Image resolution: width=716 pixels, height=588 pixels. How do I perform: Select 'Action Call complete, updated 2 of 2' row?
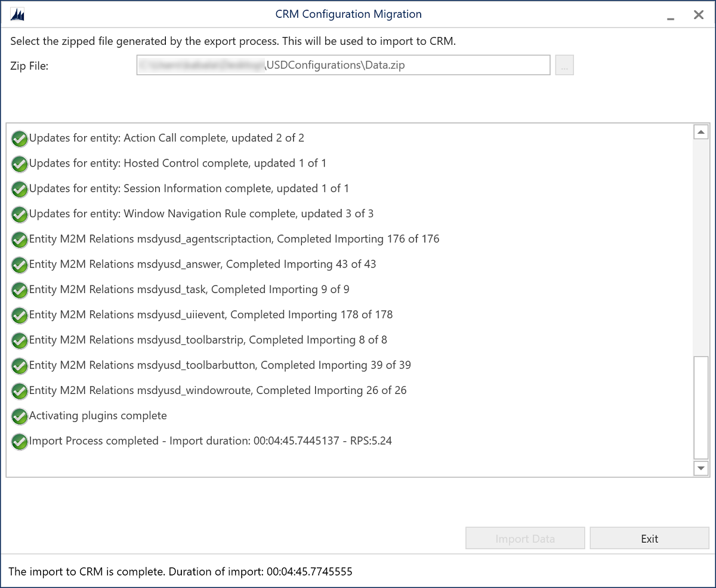click(x=166, y=138)
